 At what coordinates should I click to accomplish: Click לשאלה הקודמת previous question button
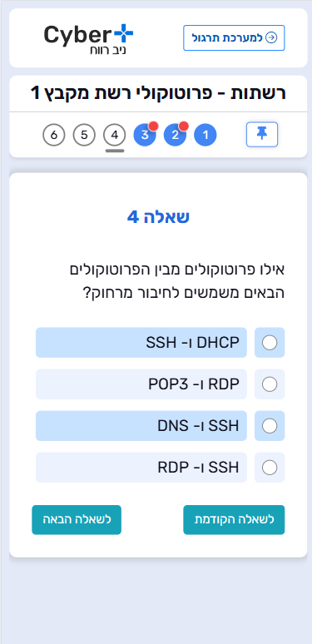(x=234, y=519)
